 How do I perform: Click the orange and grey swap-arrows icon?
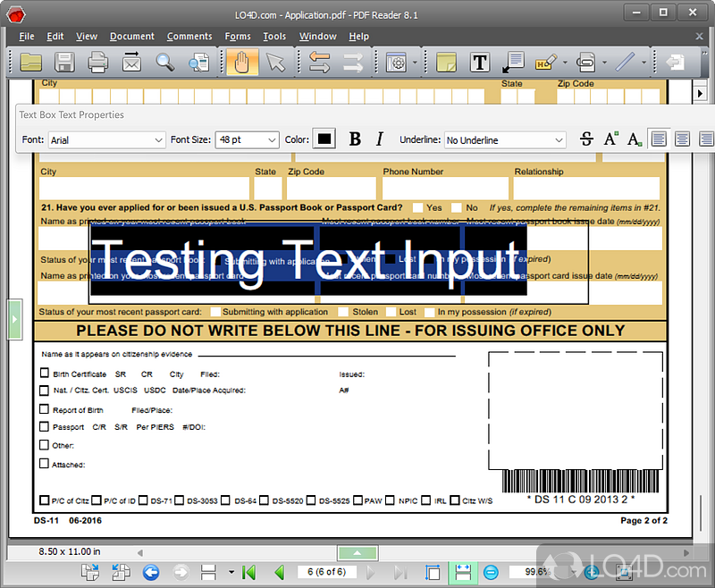tap(319, 62)
